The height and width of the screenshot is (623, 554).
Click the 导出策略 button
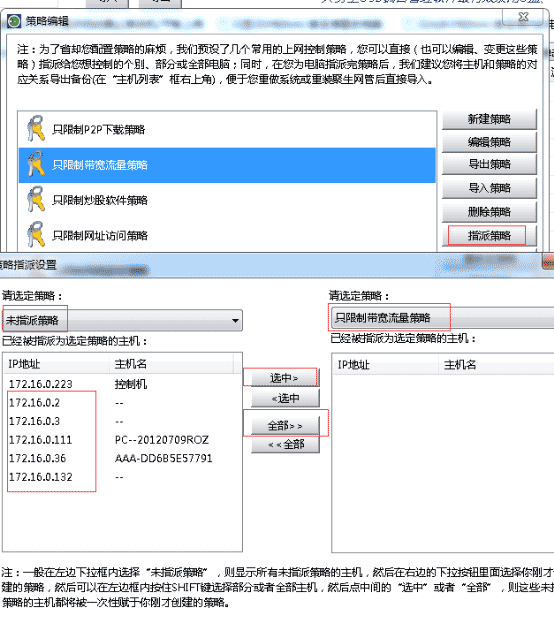pos(489,164)
